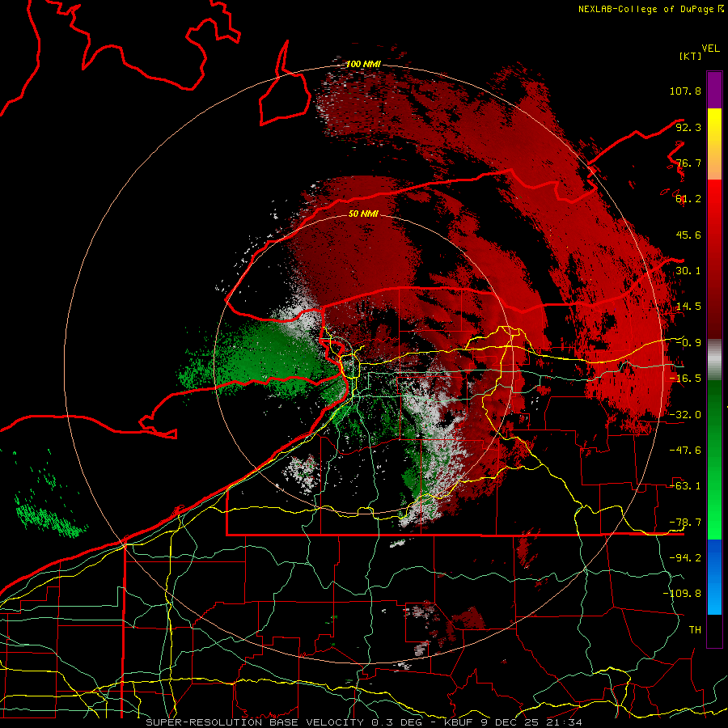Click the 92.3 legend value
Viewport: 728px width, 728px height.
tap(688, 127)
